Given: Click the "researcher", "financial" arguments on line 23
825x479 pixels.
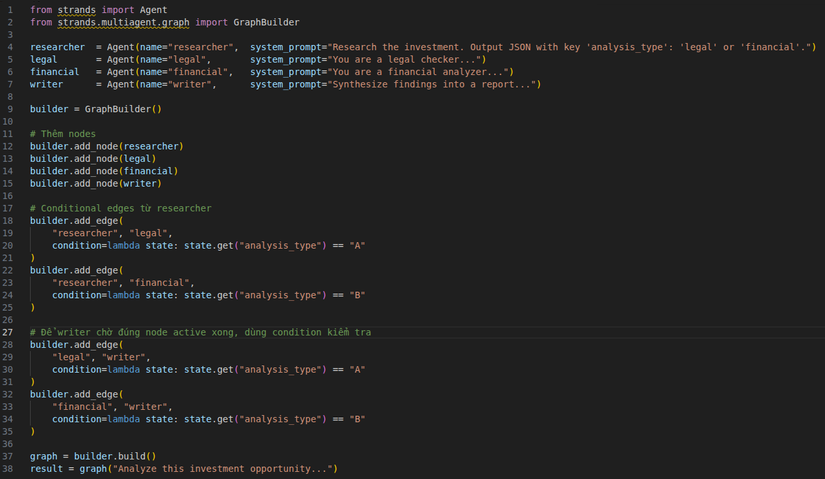Looking at the screenshot, I should (123, 282).
